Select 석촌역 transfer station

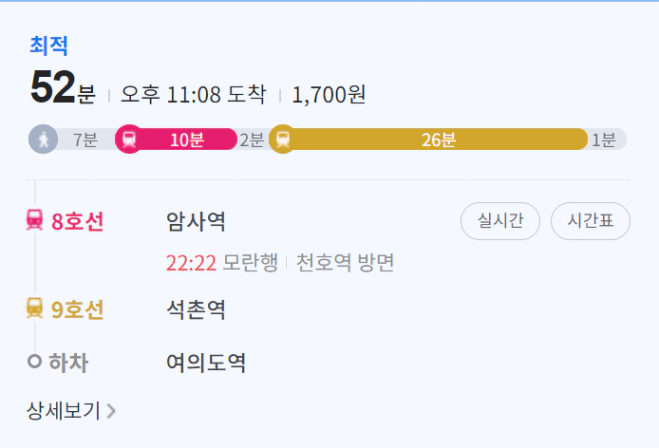(196, 310)
